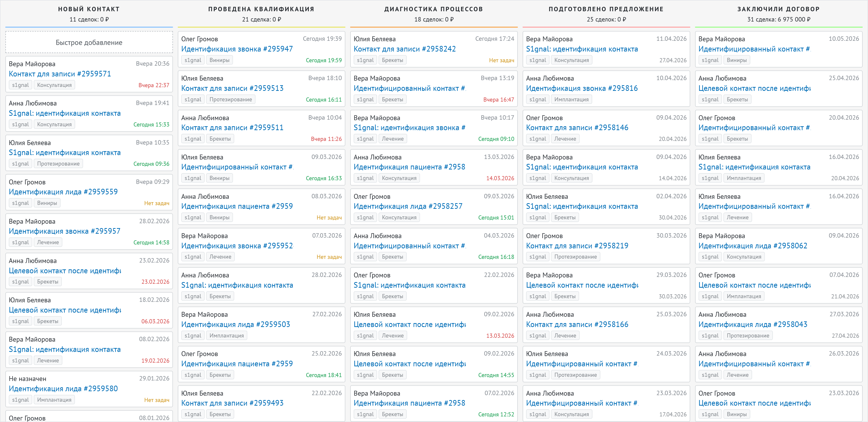Click the "ПРОВЕДЕНА КВАЛИФИКАЦИЯ" column header
Screen dimensions: 868x422
pos(261,9)
